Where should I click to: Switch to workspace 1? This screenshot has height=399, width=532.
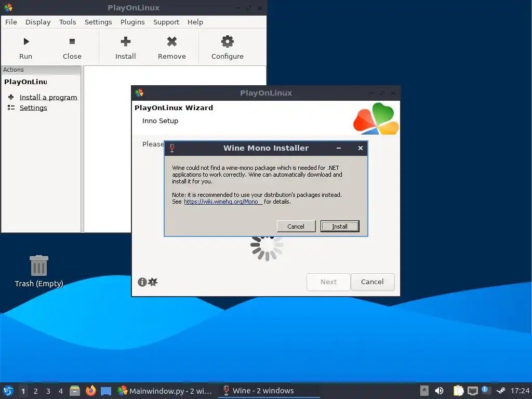pyautogui.click(x=23, y=391)
